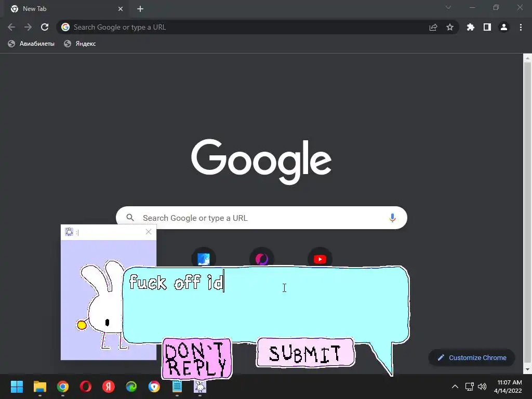Click the bunny icon in pet window title

click(x=69, y=232)
